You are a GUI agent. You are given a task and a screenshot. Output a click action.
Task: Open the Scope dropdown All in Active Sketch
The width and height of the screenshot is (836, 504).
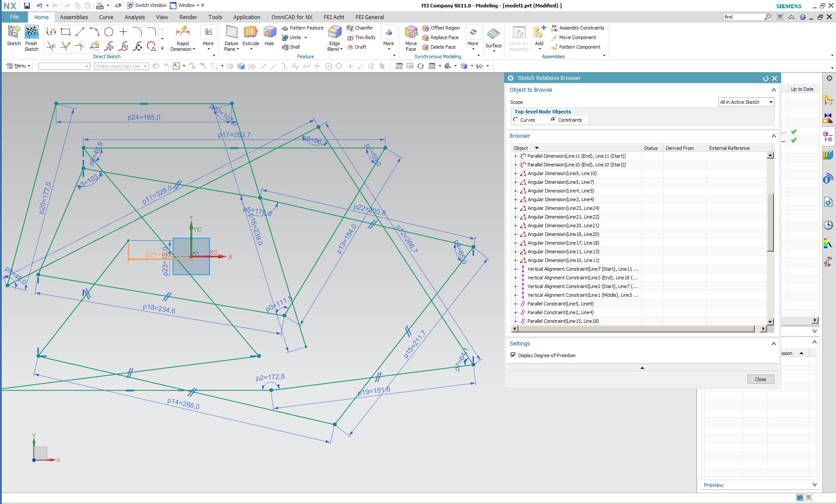[746, 102]
